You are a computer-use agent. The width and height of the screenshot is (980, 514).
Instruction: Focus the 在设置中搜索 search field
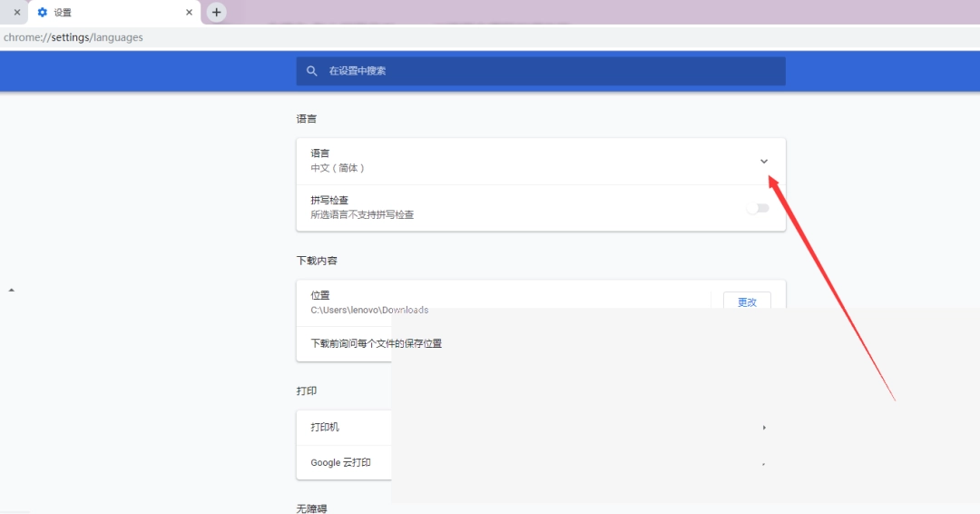tap(541, 71)
